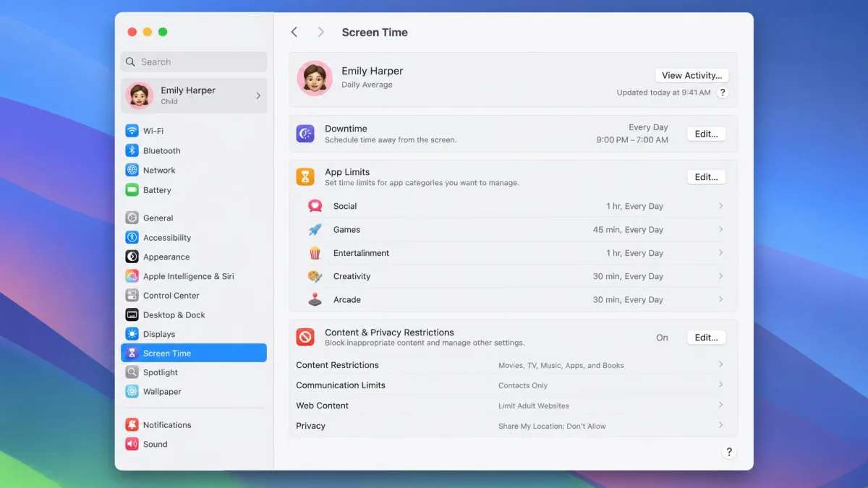Open Web Content row chevron
Viewport: 868px width, 488px height.
721,405
